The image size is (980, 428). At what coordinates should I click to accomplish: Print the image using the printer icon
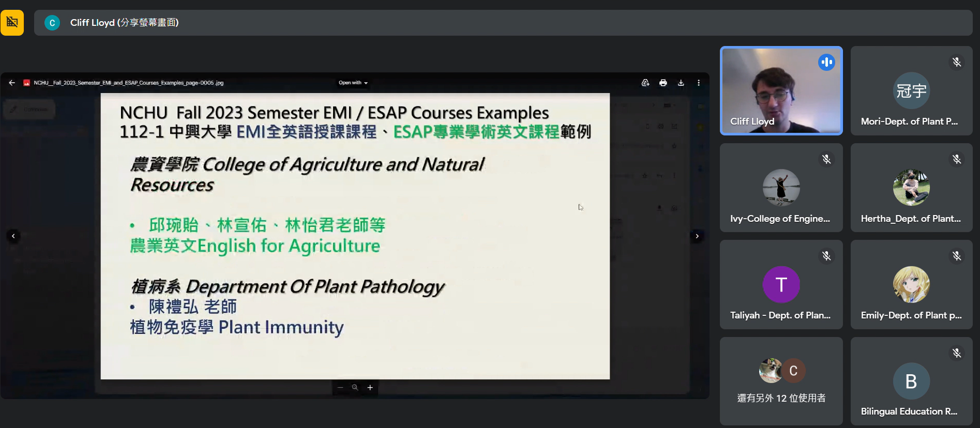[663, 83]
